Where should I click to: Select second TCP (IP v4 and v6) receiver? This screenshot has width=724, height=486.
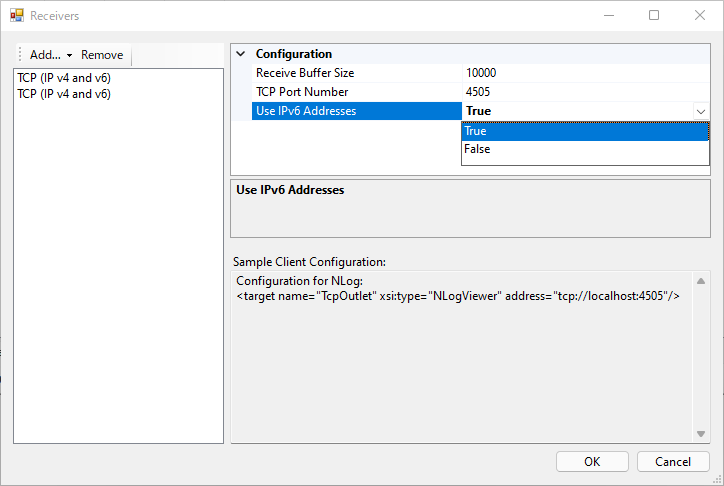pos(64,94)
